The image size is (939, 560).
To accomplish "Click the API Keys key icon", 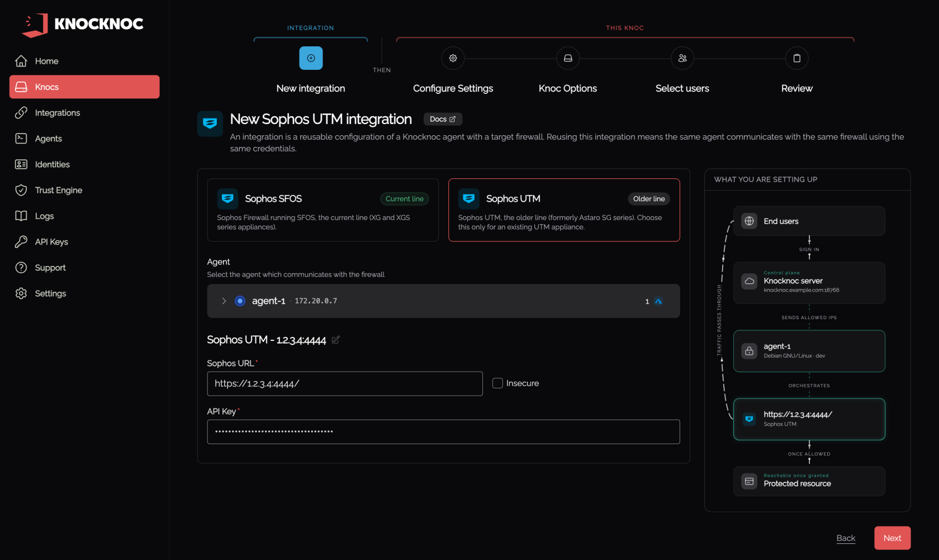I will tap(21, 242).
